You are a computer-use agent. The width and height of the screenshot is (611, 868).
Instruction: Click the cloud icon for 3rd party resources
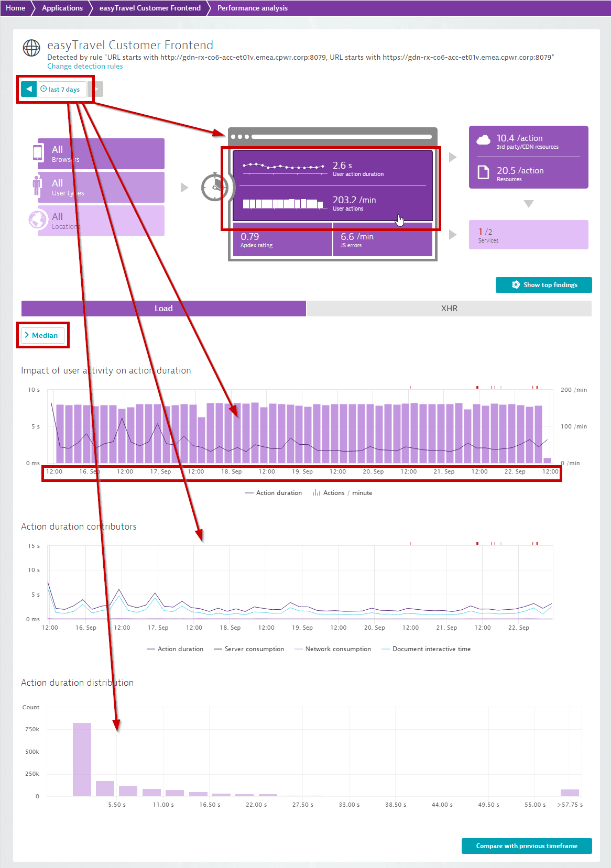click(x=483, y=140)
